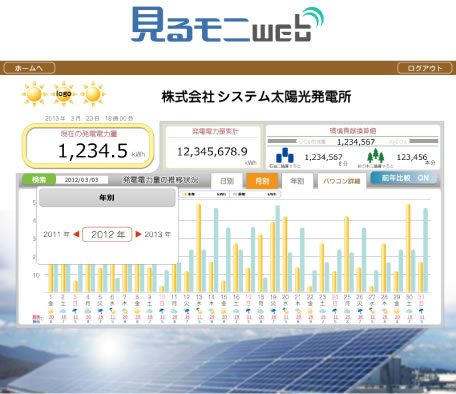Switch to the 年別 tab
Viewport: 456px width, 394px height.
click(x=297, y=181)
